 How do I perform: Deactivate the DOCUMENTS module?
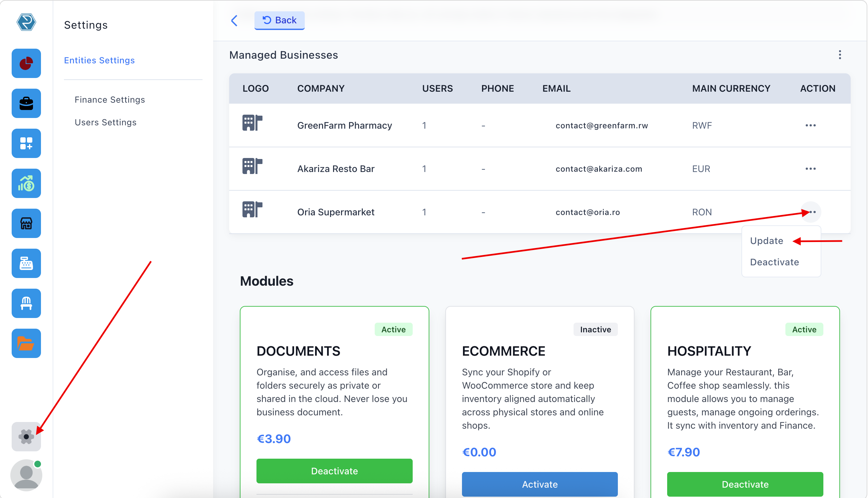tap(334, 471)
